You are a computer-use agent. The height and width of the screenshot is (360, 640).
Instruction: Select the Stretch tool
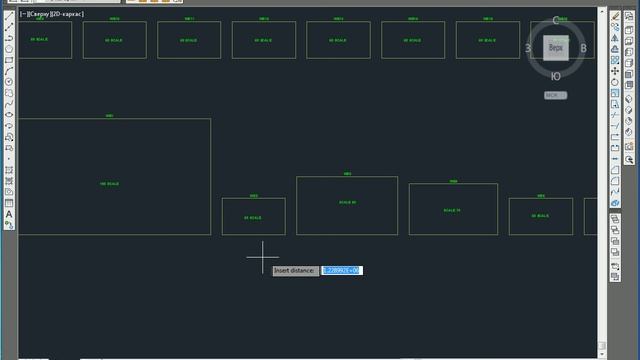tap(615, 104)
